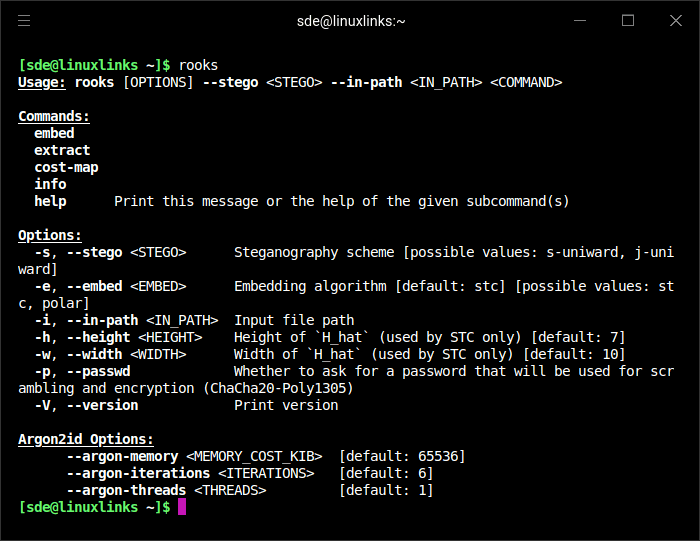Click the 'Argon2id Options:' heading
The image size is (700, 541).
point(86,439)
